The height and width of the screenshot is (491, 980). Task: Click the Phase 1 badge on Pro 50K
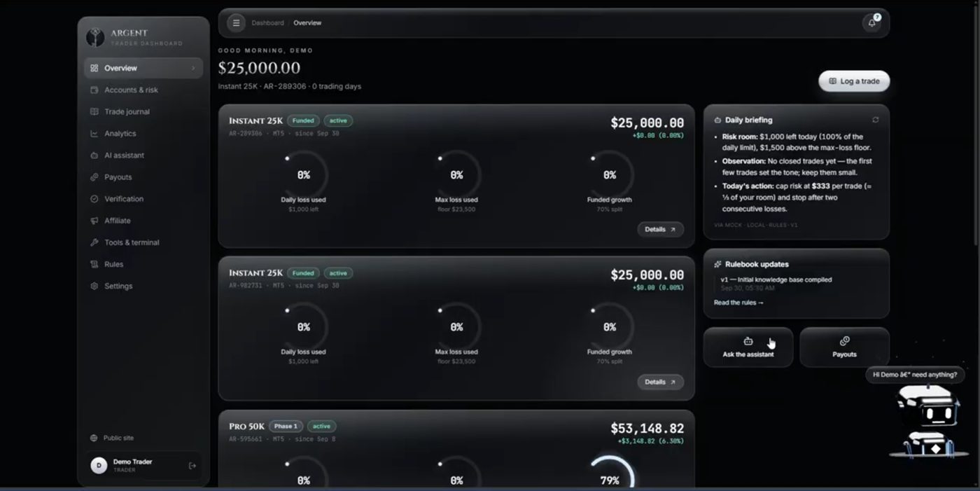(286, 426)
